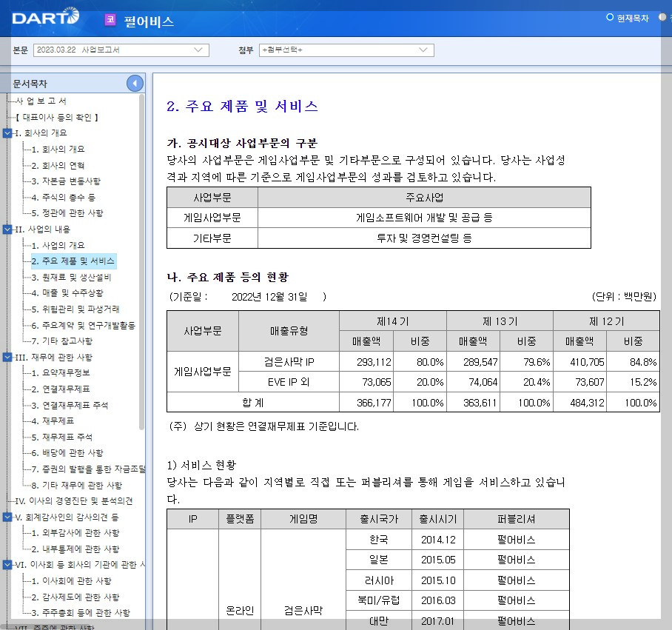
Task: Collapse the V. 회계감사인의 감사의견 등 node
Action: (x=7, y=517)
